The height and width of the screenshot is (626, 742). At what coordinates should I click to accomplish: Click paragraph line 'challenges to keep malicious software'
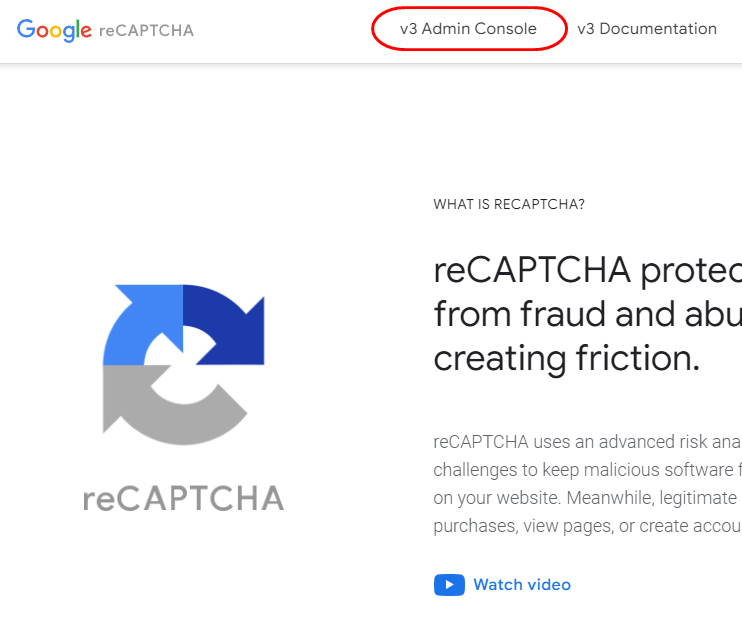point(587,469)
